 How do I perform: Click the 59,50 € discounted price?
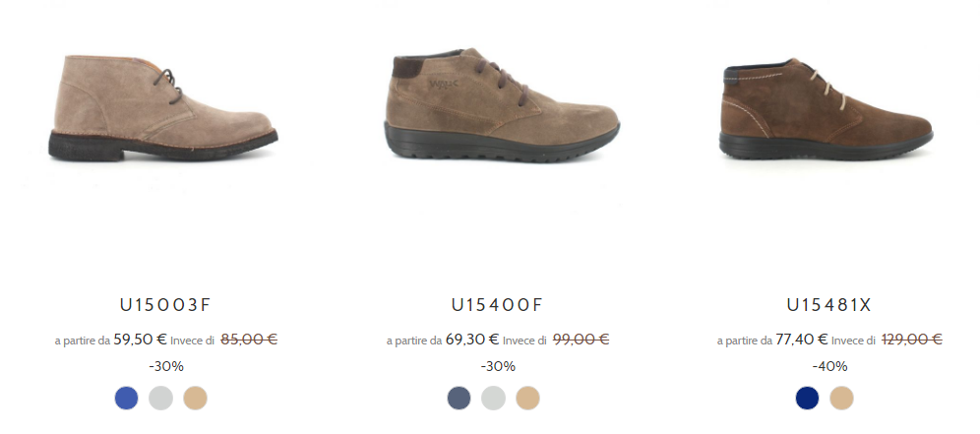140,340
